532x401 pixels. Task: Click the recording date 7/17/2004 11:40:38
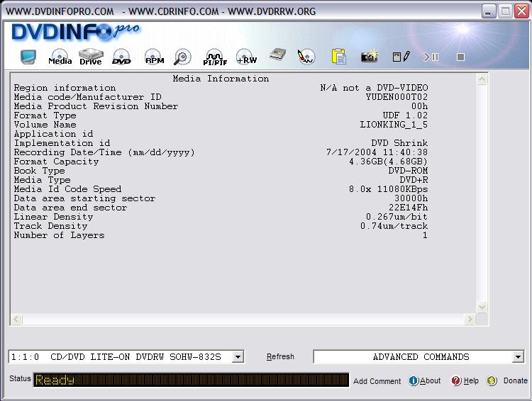[377, 152]
